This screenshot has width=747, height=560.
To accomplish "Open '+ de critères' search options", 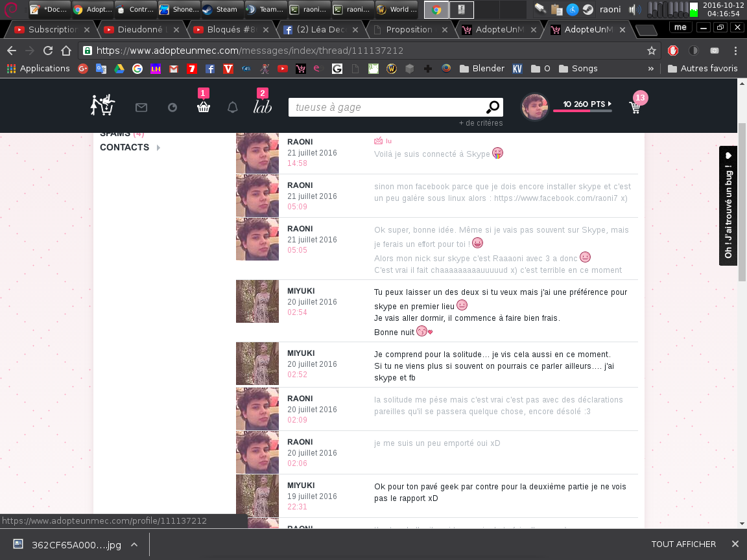I will [x=480, y=123].
